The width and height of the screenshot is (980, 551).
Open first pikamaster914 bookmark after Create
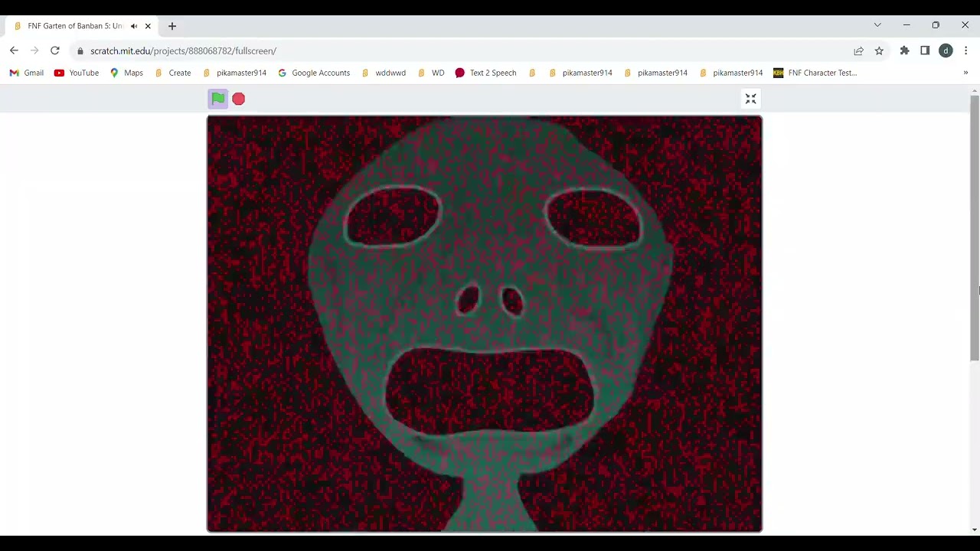234,73
